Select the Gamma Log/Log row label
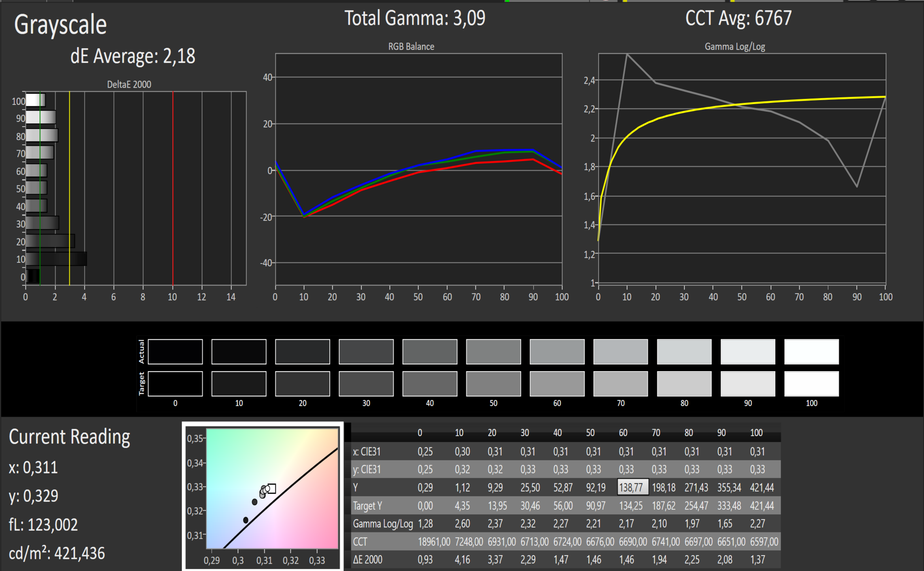 [x=383, y=524]
